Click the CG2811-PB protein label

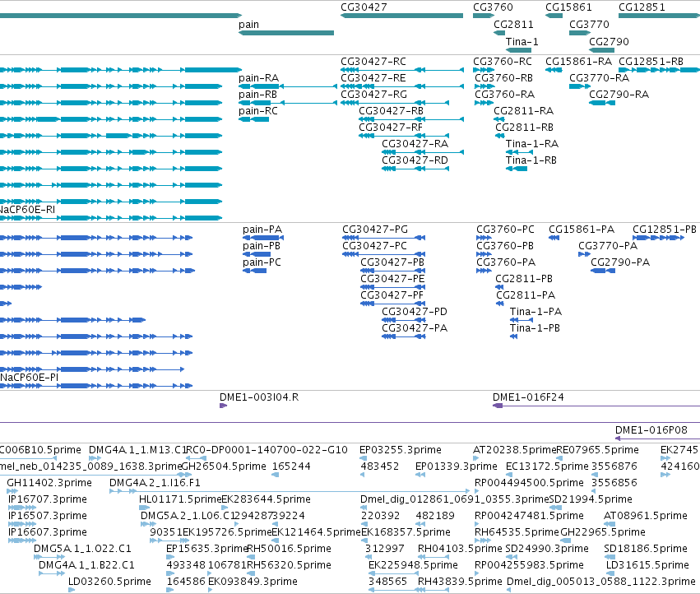(524, 279)
